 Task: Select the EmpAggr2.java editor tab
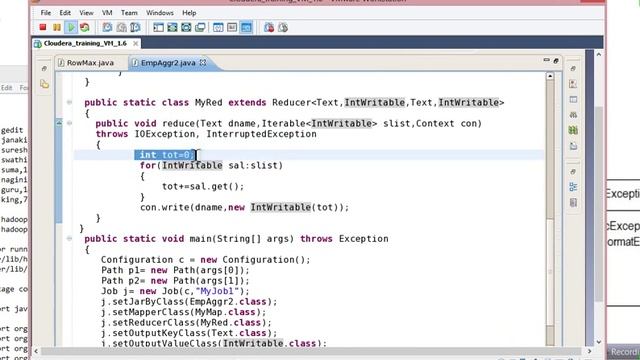pyautogui.click(x=168, y=63)
